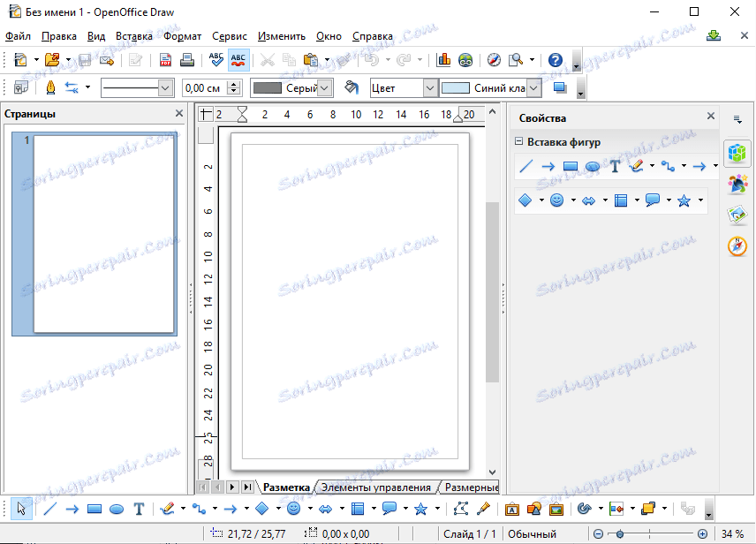
Task: Insert a chart using the chart icon
Action: click(x=443, y=60)
